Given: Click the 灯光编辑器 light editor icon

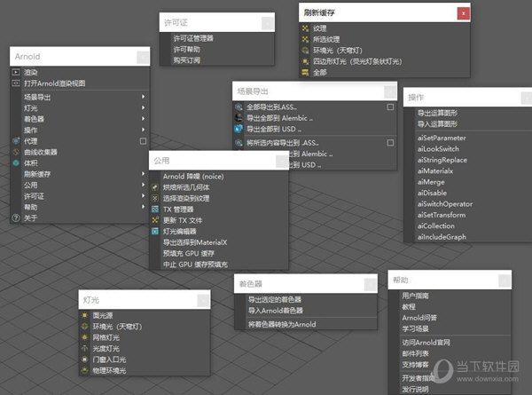Looking at the screenshot, I should pos(154,231).
